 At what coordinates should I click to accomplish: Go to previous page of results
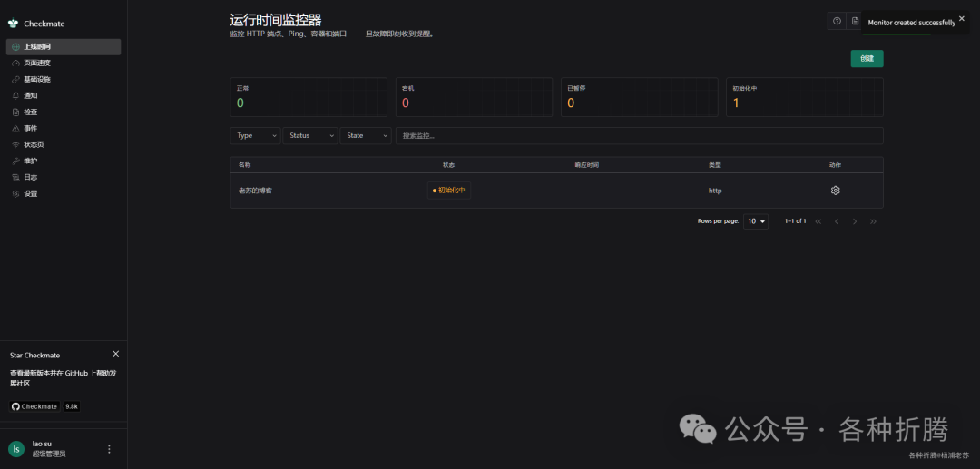tap(837, 221)
